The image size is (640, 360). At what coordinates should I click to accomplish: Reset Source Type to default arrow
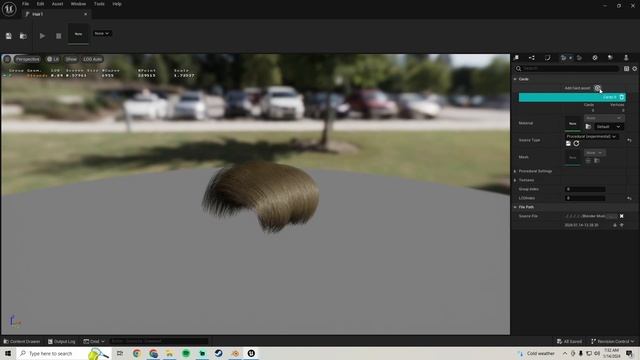(x=629, y=140)
